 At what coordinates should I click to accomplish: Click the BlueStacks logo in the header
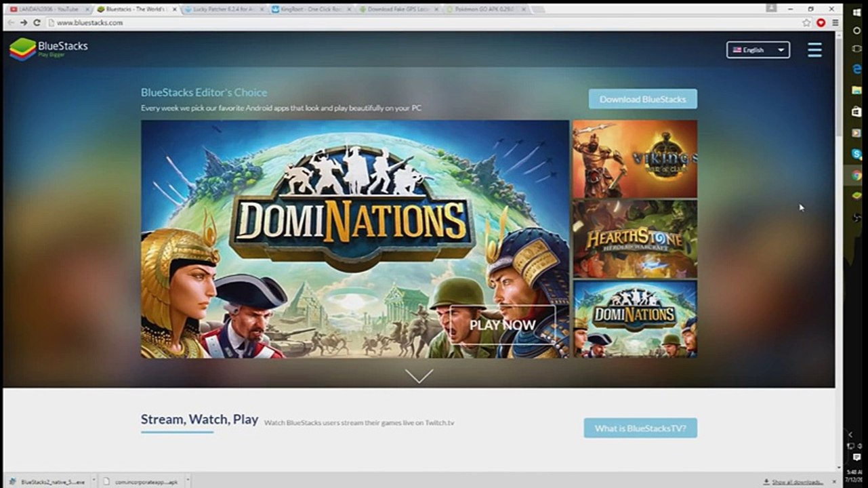coord(49,49)
